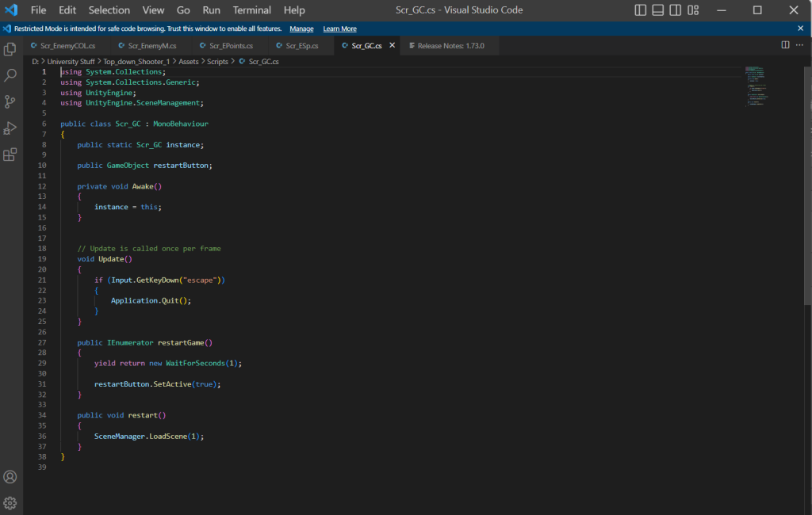Click the Manage link in Restricted Mode banner

301,29
